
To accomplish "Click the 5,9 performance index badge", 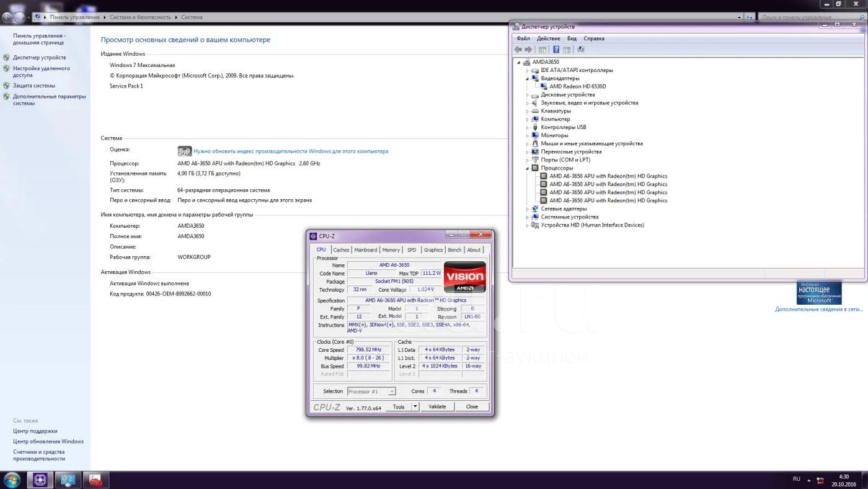I will tap(184, 151).
